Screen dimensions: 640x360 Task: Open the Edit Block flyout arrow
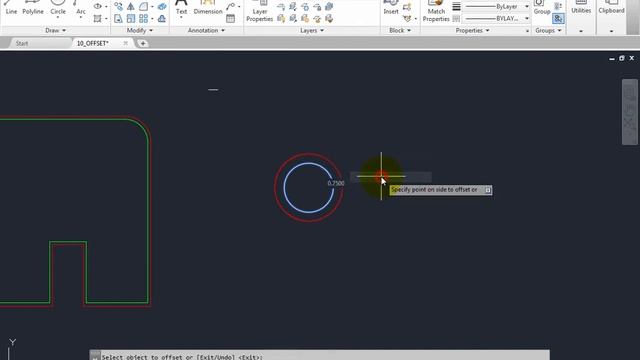coord(416,19)
